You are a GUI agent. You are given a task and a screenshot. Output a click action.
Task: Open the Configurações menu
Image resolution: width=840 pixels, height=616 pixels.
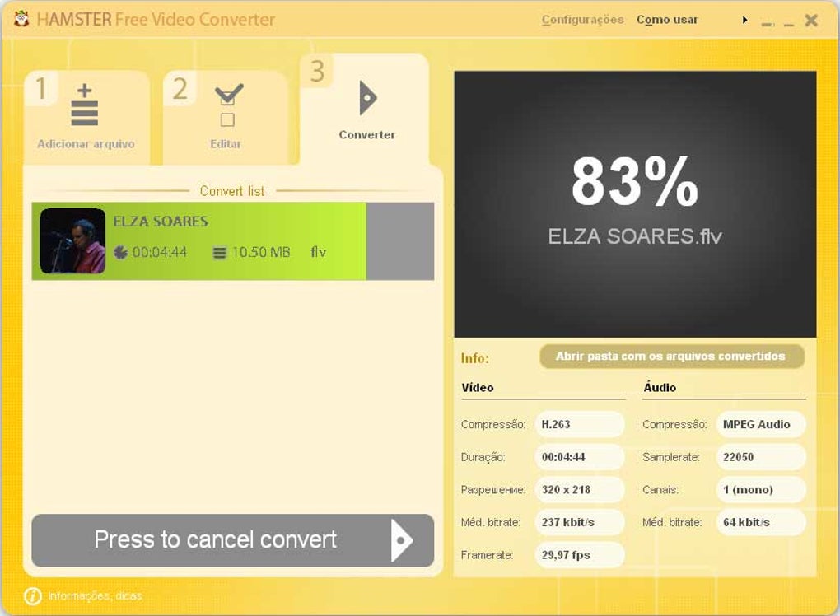(582, 20)
